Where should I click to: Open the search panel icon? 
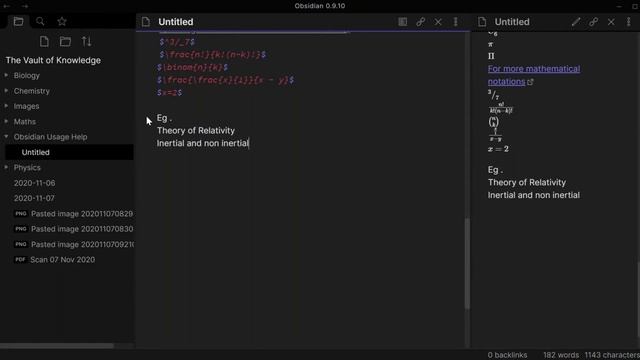click(40, 21)
